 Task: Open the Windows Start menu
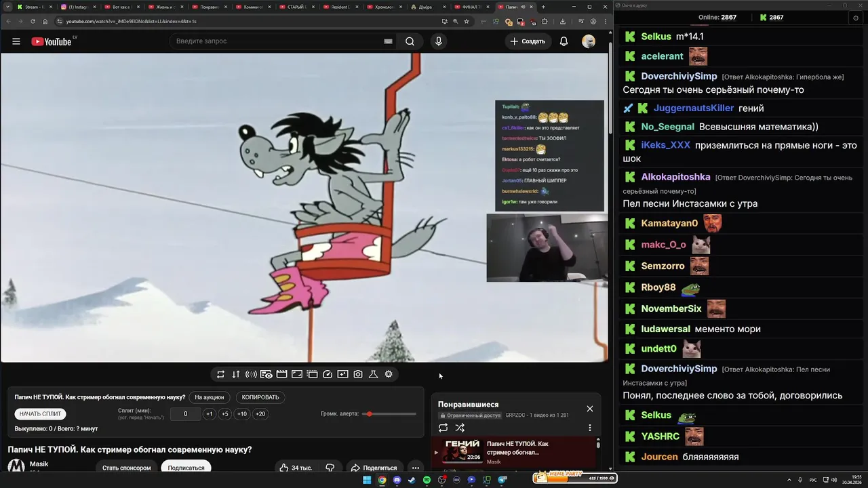coord(367,480)
